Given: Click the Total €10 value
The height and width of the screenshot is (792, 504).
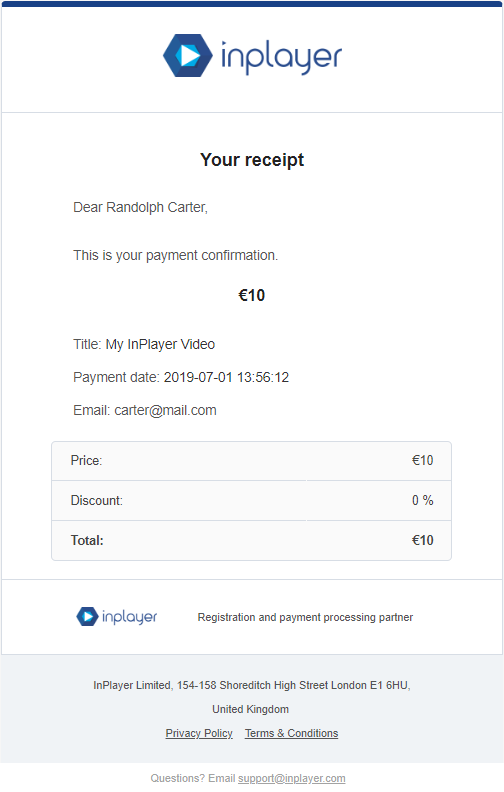Looking at the screenshot, I should pyautogui.click(x=422, y=540).
